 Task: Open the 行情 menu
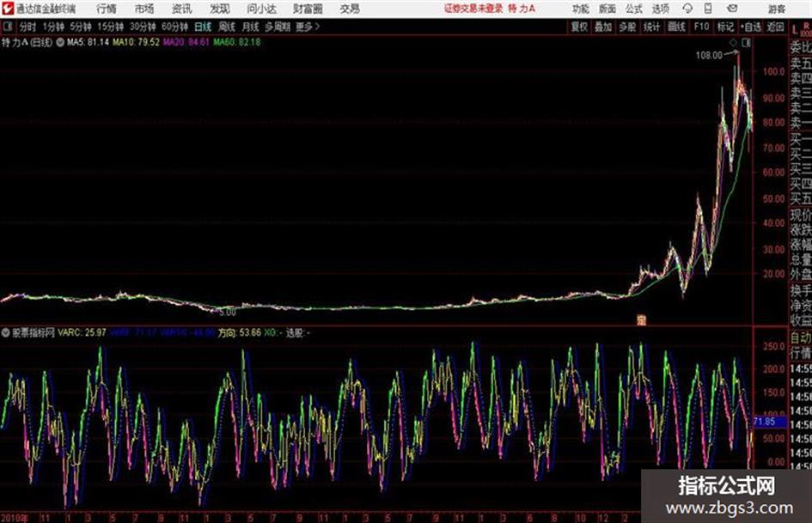pyautogui.click(x=107, y=9)
